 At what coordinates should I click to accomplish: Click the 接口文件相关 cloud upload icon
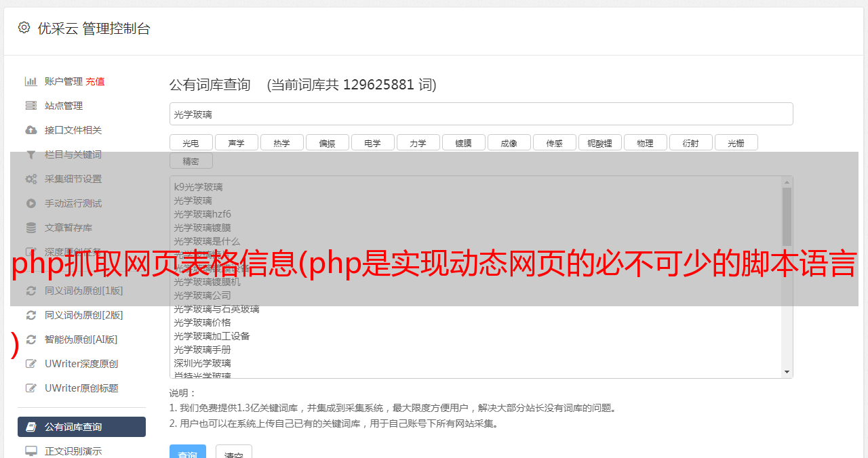click(31, 130)
